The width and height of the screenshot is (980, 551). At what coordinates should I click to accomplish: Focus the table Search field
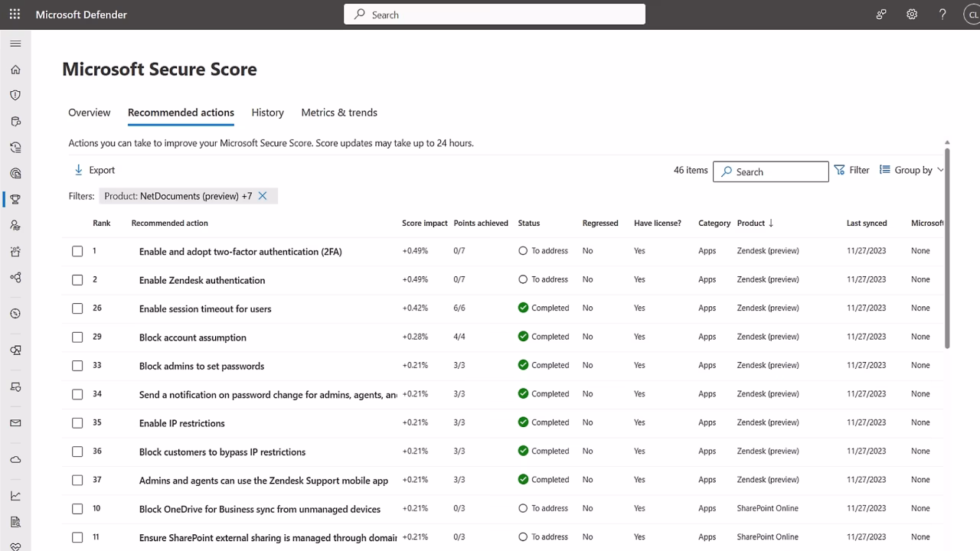click(771, 171)
